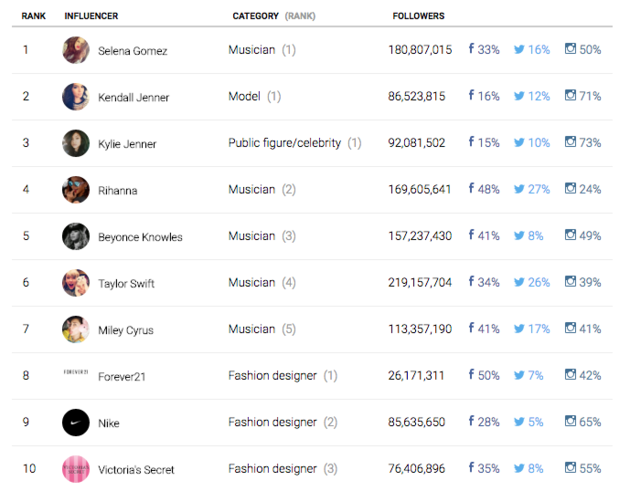
Task: Select Selena Gomez's Musician category text
Action: [252, 50]
